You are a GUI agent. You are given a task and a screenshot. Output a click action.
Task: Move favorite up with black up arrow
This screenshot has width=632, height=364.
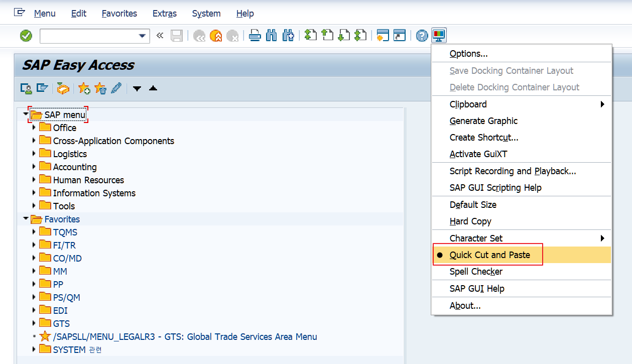point(153,88)
